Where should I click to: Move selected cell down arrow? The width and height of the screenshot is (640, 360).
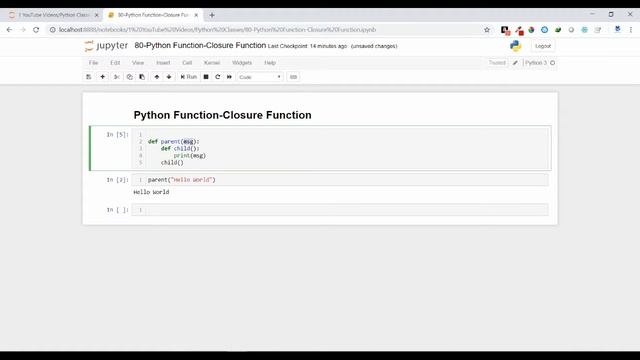pyautogui.click(x=169, y=77)
